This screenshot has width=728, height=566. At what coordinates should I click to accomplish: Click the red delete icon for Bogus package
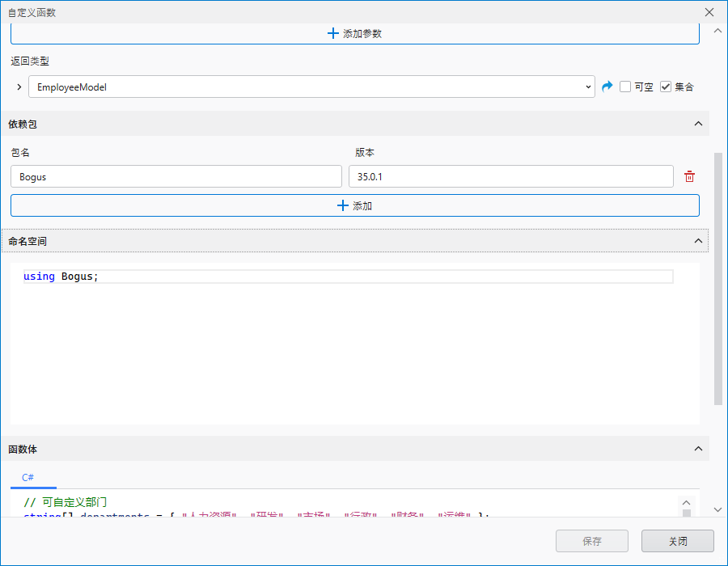(x=689, y=177)
